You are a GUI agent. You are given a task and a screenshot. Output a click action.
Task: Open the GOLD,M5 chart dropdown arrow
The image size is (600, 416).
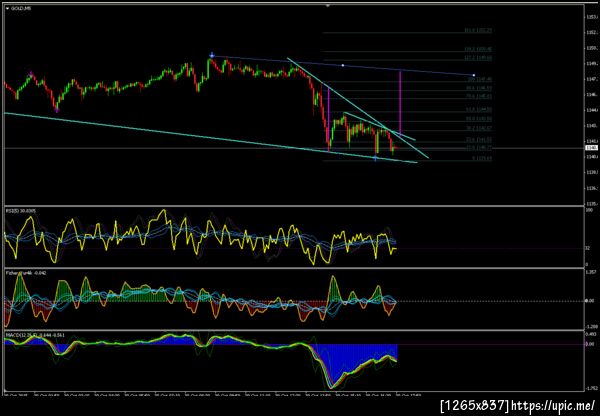(7, 8)
